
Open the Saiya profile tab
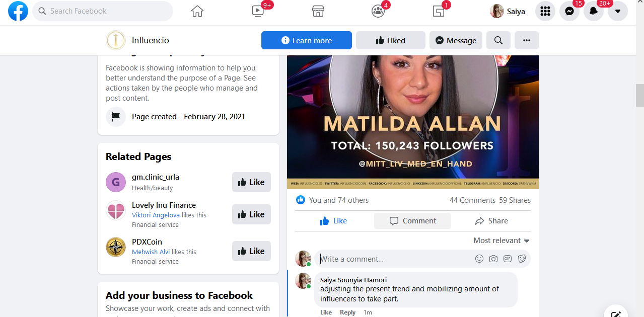(x=508, y=11)
